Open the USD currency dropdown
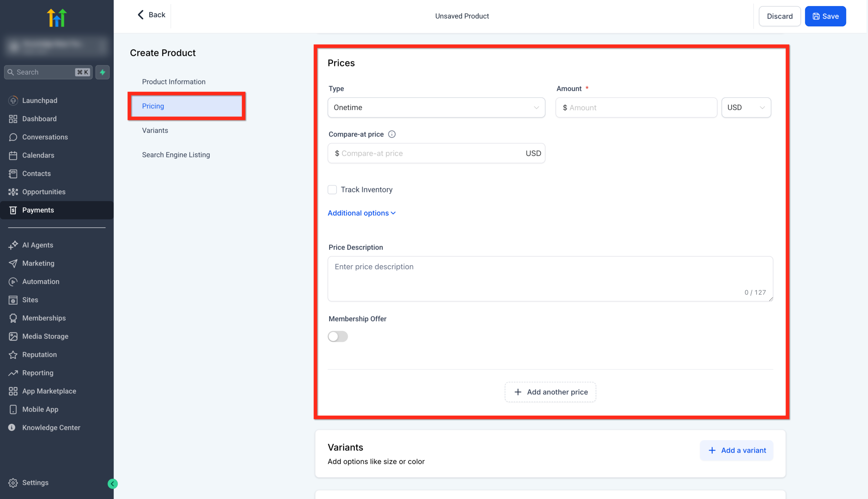Viewport: 868px width, 499px height. (x=746, y=107)
